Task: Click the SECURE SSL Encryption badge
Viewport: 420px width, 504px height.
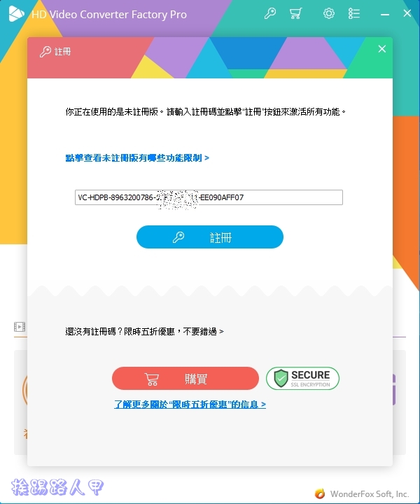Action: point(302,378)
